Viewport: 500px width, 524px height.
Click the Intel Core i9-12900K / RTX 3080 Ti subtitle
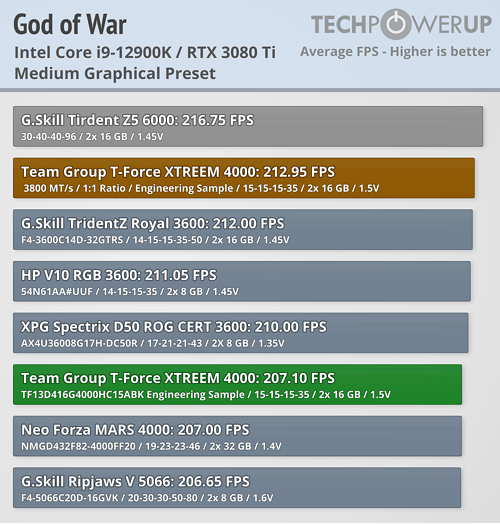[145, 52]
